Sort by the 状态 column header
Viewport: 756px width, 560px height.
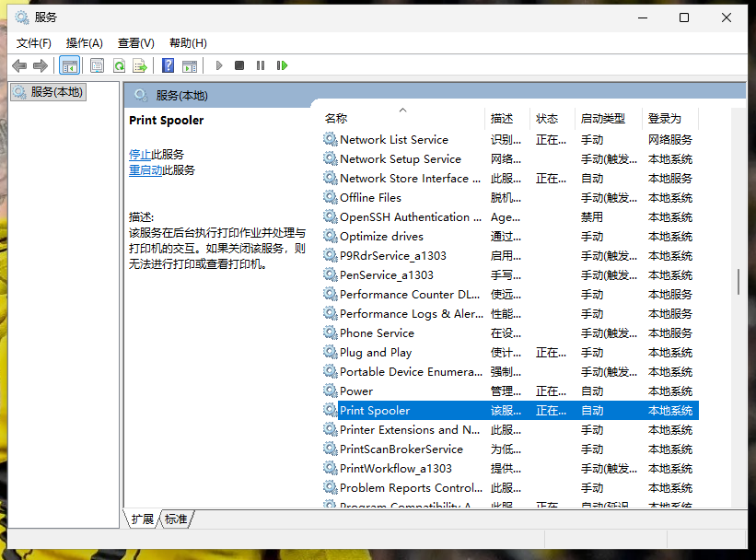pyautogui.click(x=552, y=118)
